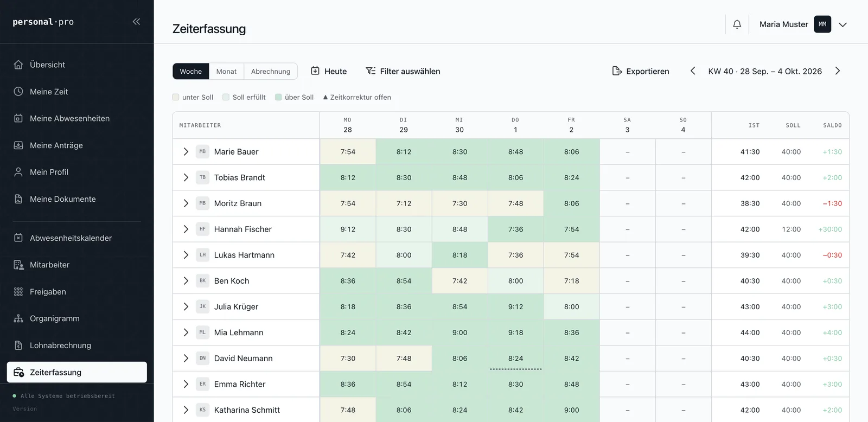Viewport: 868px width, 422px height.
Task: Click David Neumann's Thursday 8:24 cell
Action: click(515, 359)
